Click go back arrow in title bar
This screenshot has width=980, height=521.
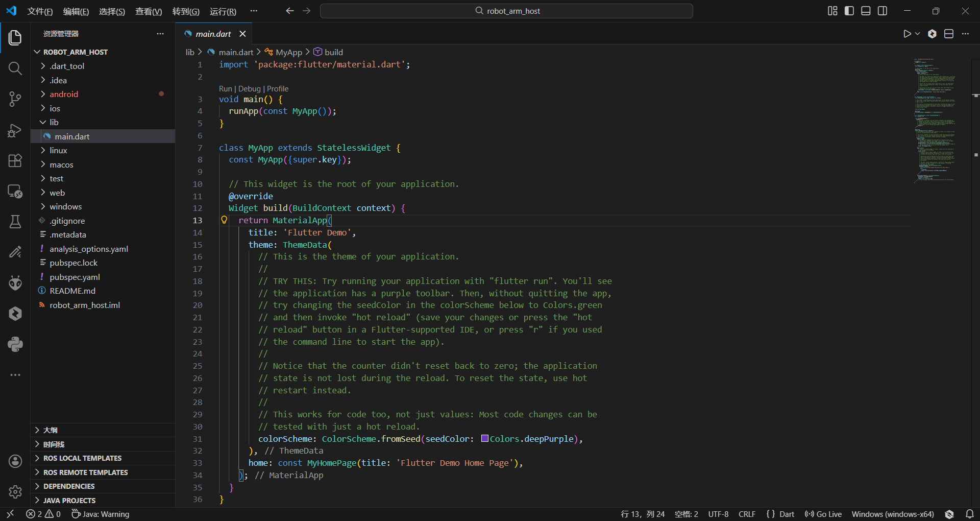tap(290, 11)
